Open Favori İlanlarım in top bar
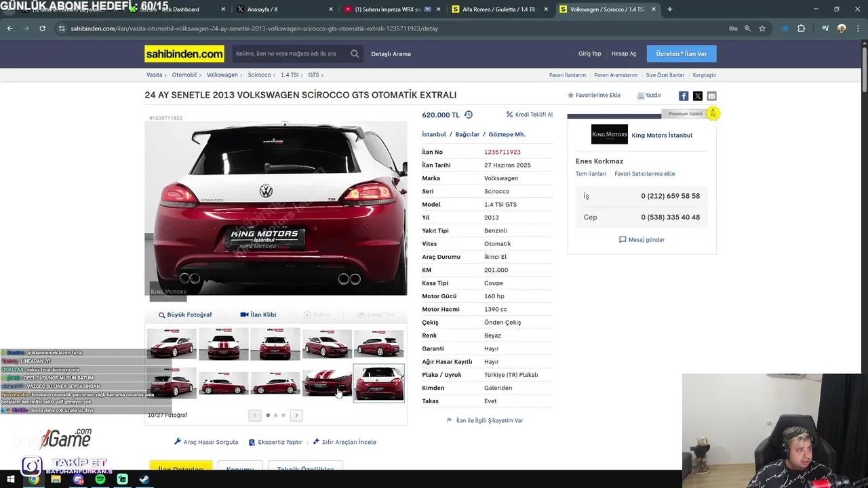The height and width of the screenshot is (488, 868). pyautogui.click(x=568, y=75)
